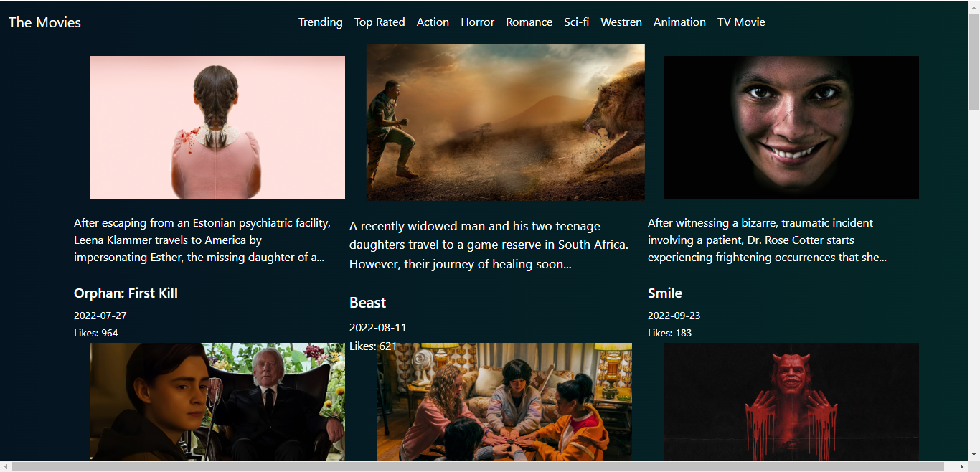Select the Trending category
The width and height of the screenshot is (980, 472).
point(321,22)
